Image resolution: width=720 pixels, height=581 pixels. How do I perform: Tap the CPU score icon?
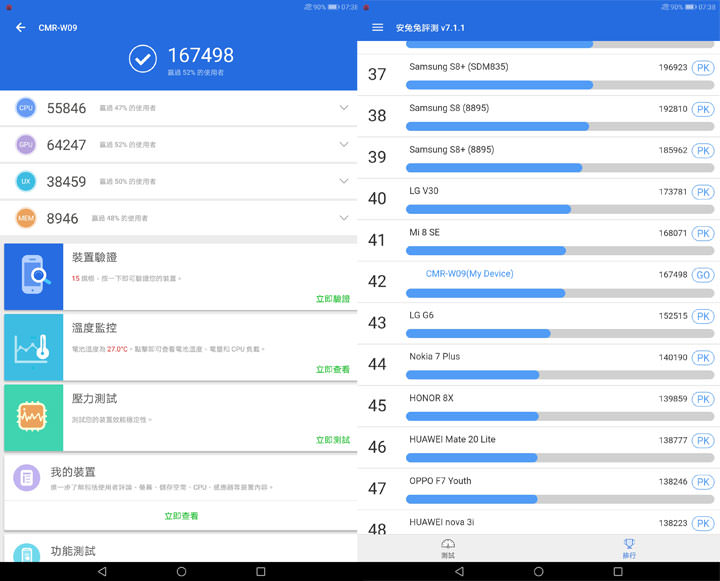[x=26, y=108]
